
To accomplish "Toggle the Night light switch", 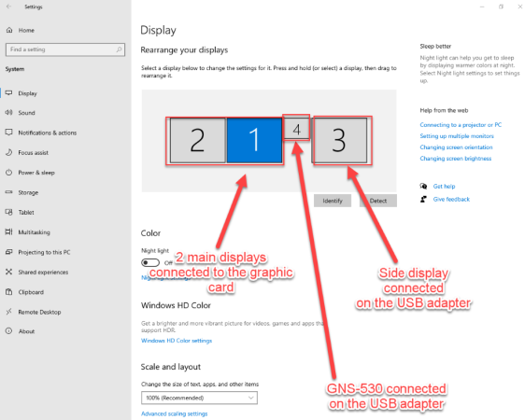I will pyautogui.click(x=150, y=262).
